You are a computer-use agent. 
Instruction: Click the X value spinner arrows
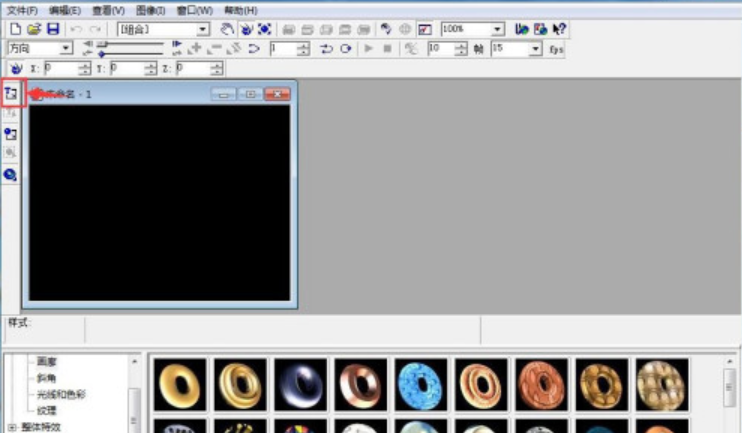[x=85, y=69]
